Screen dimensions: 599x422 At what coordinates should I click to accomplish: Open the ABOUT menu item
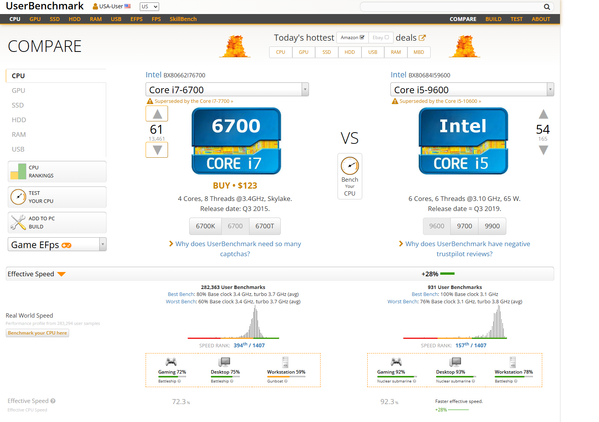[541, 19]
